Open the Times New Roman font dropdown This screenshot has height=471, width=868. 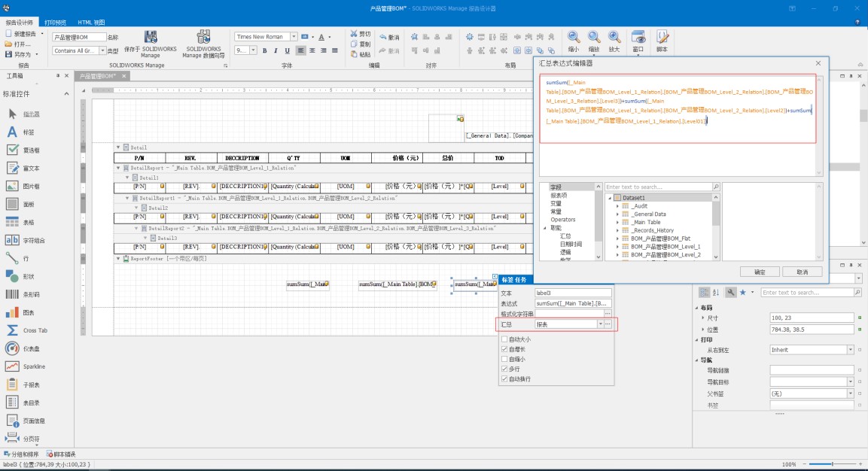click(x=294, y=37)
